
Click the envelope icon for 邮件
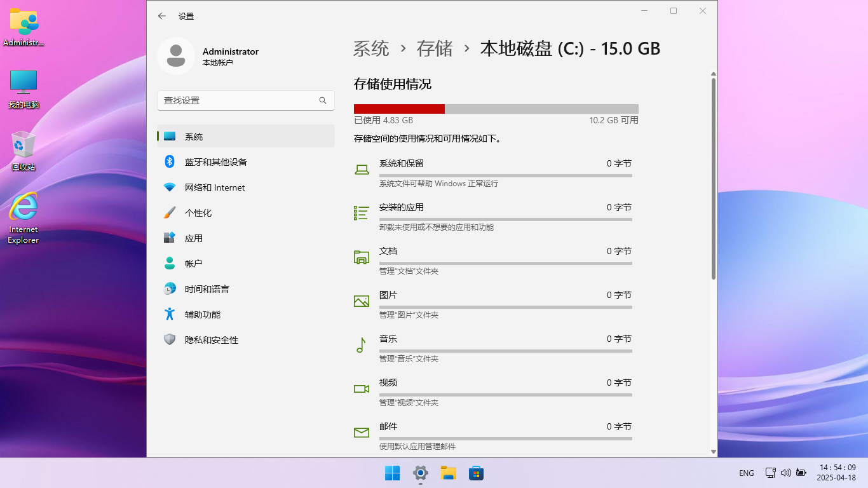[362, 433]
